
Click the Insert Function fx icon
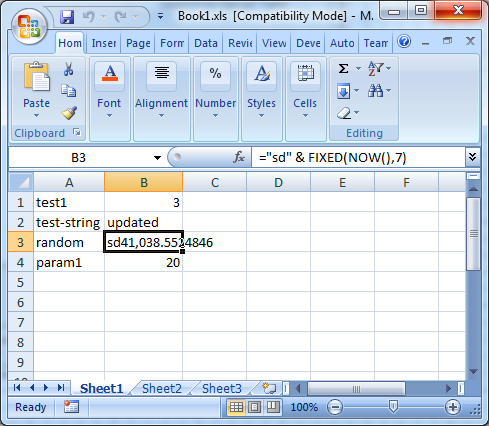pyautogui.click(x=239, y=157)
